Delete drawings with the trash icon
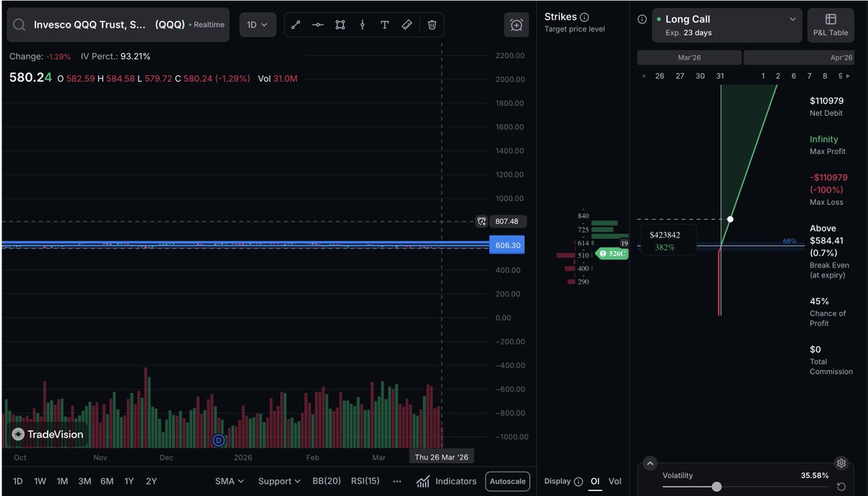Screen dimensions: 868x496 point(432,25)
